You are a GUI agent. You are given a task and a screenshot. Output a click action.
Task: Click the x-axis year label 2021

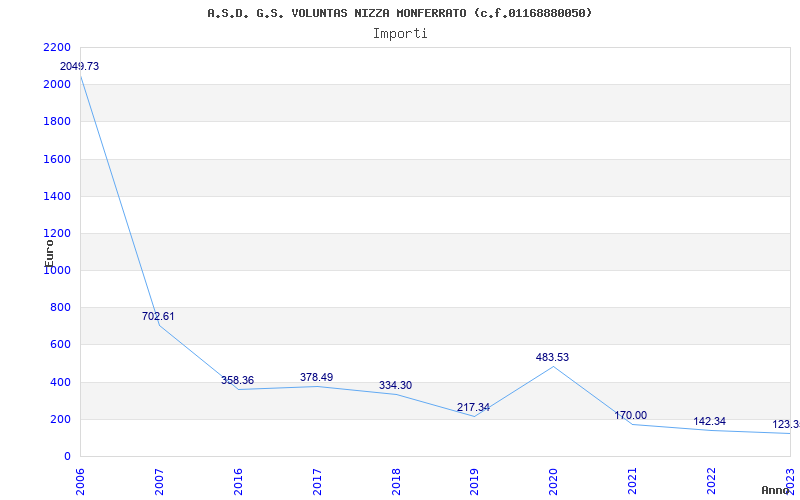coord(633,482)
